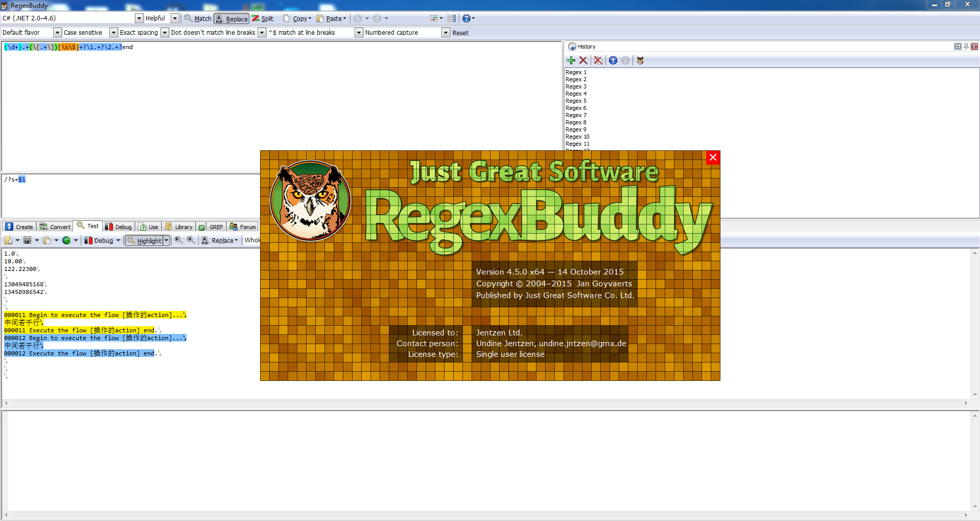Select Regex 7 in the History list
The height and width of the screenshot is (521, 980).
[x=576, y=115]
